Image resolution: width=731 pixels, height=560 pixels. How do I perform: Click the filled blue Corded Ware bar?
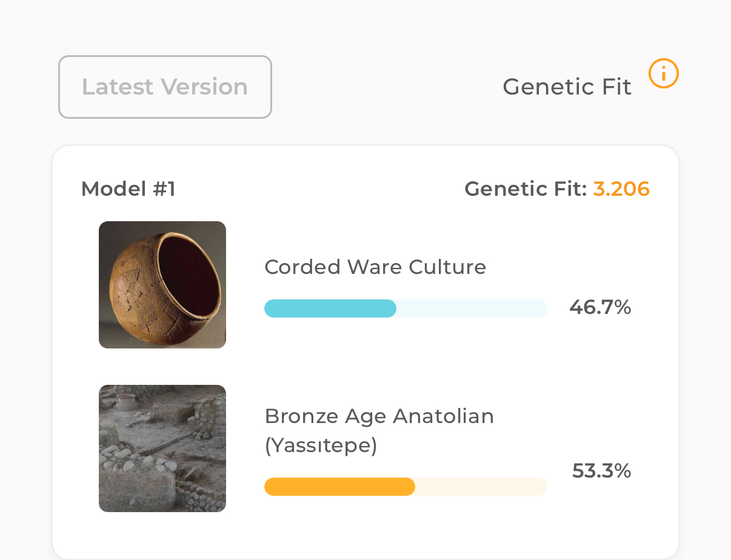coord(330,308)
